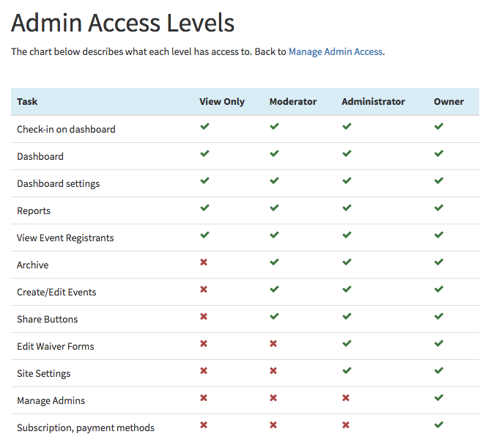Viewport: 488px width, 448px height.
Task: Click the Dashboard settings task label
Action: (x=58, y=184)
